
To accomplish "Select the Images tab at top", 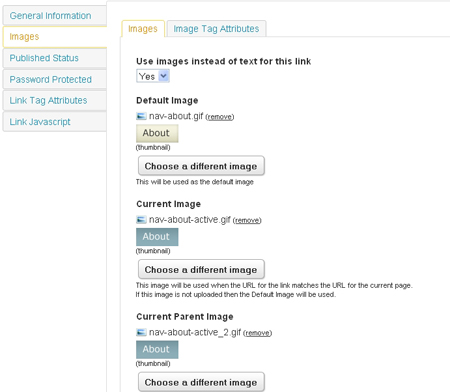I will click(143, 29).
